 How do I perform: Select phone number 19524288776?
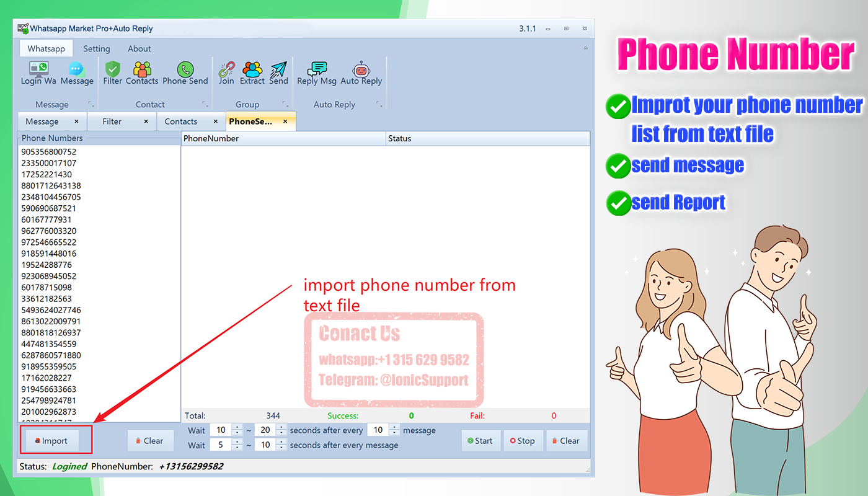(46, 265)
